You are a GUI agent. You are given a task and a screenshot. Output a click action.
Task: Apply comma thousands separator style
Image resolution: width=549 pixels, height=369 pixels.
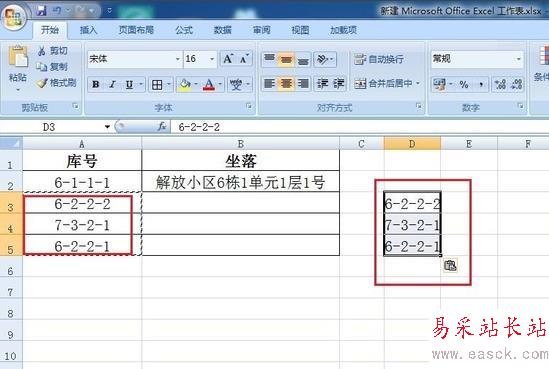click(481, 84)
